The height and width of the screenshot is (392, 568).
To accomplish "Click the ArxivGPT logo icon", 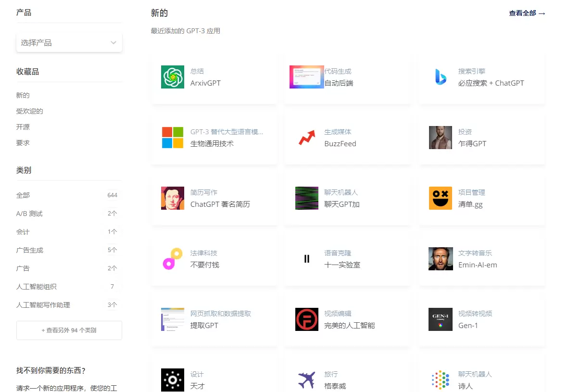I will pos(173,77).
